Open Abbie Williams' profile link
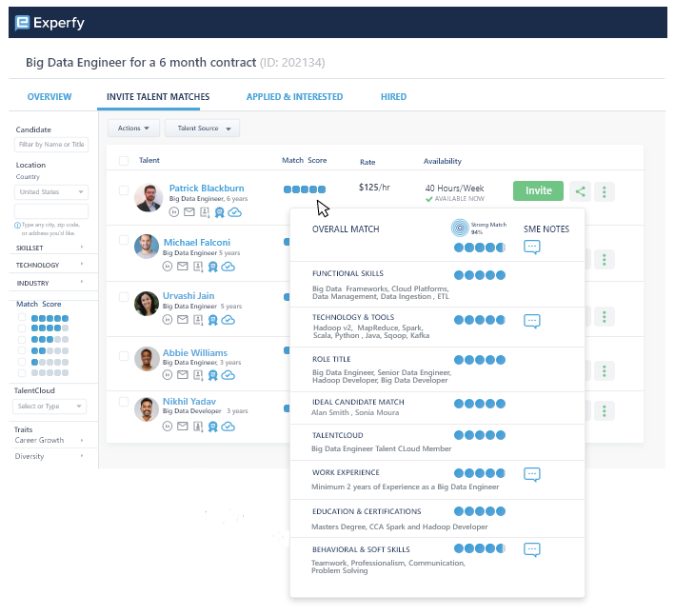Viewport: 675px width, 616px height. [x=195, y=352]
